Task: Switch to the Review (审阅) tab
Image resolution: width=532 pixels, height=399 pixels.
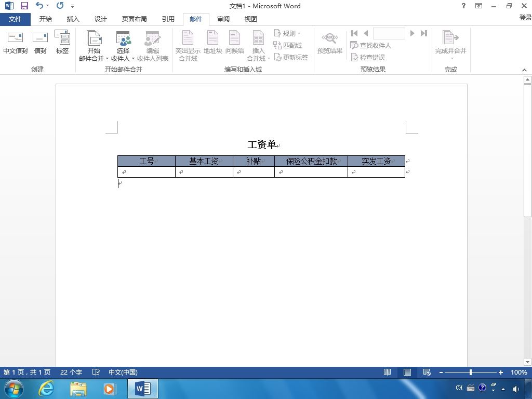Action: 223,19
